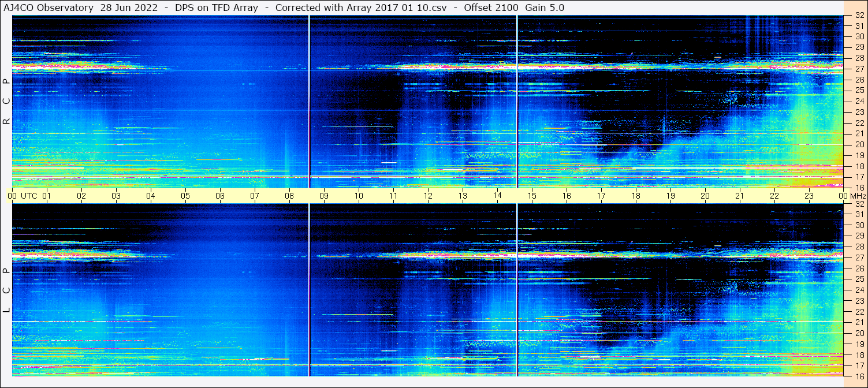Select the 12 hour tick on the time axis
This screenshot has height=388, width=868.
[428, 196]
